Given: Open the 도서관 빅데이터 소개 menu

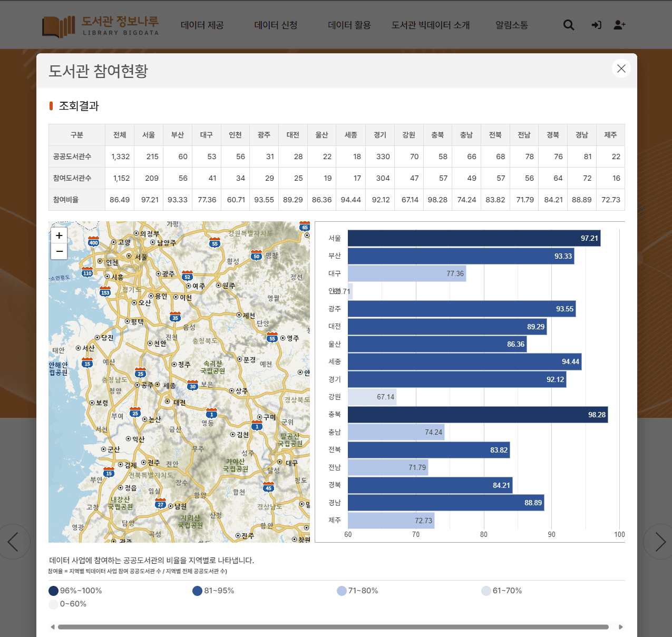Looking at the screenshot, I should (431, 25).
